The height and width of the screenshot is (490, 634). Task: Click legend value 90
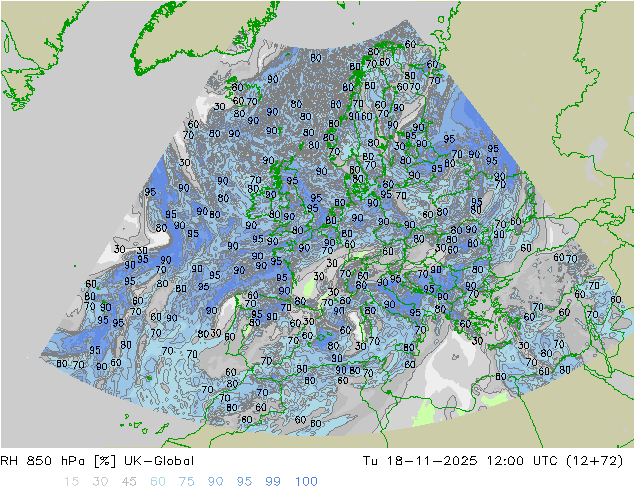215,482
